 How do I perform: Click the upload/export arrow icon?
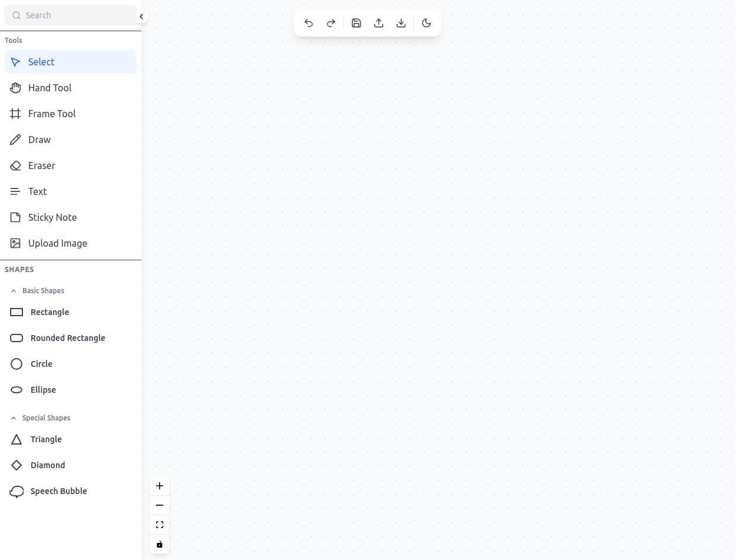click(x=379, y=23)
